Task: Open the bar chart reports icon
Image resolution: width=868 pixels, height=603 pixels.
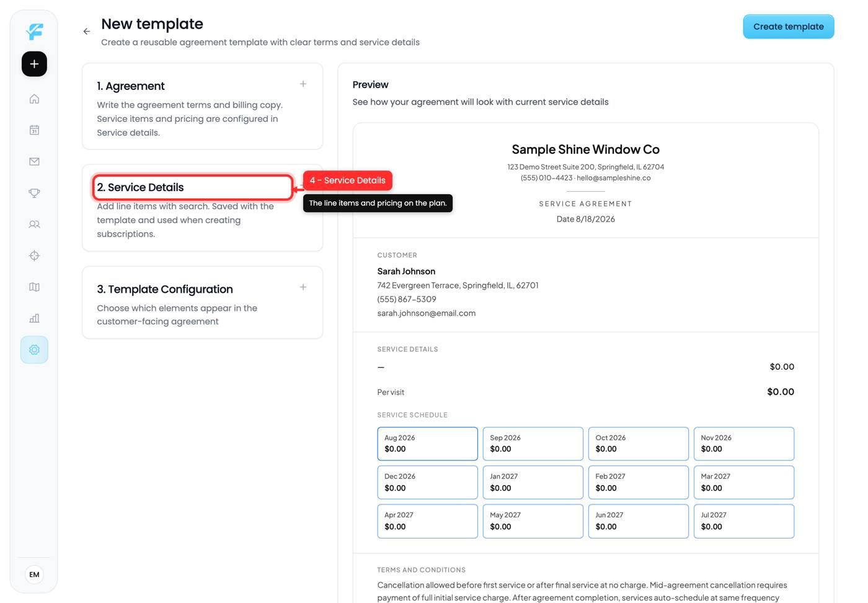Action: point(34,318)
